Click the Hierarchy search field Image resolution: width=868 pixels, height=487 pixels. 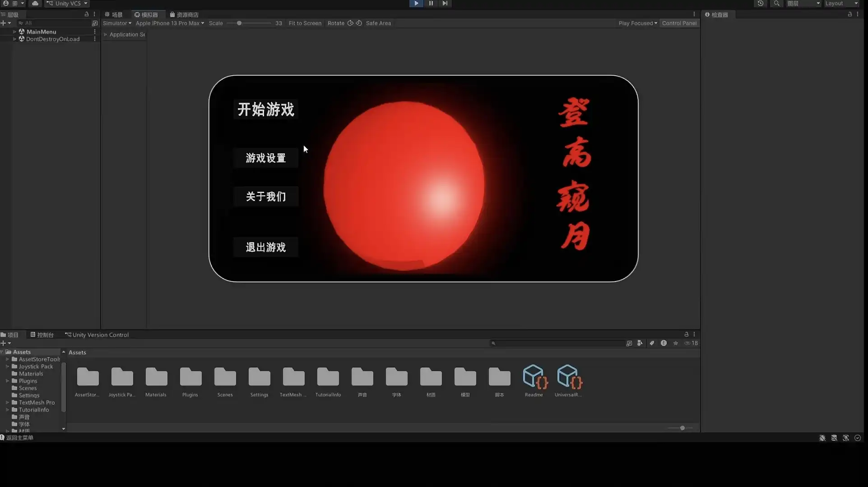click(x=53, y=23)
